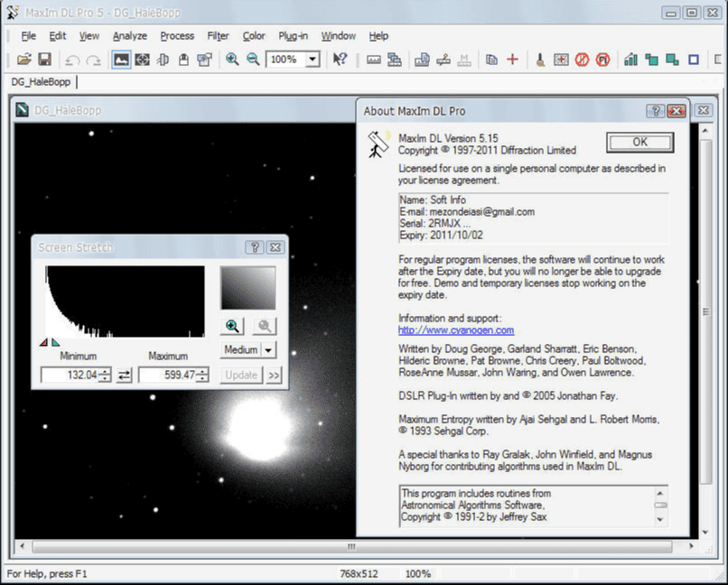Screen dimensions: 728x585
Task: Click the telescope logo in the About dialog
Action: point(378,144)
